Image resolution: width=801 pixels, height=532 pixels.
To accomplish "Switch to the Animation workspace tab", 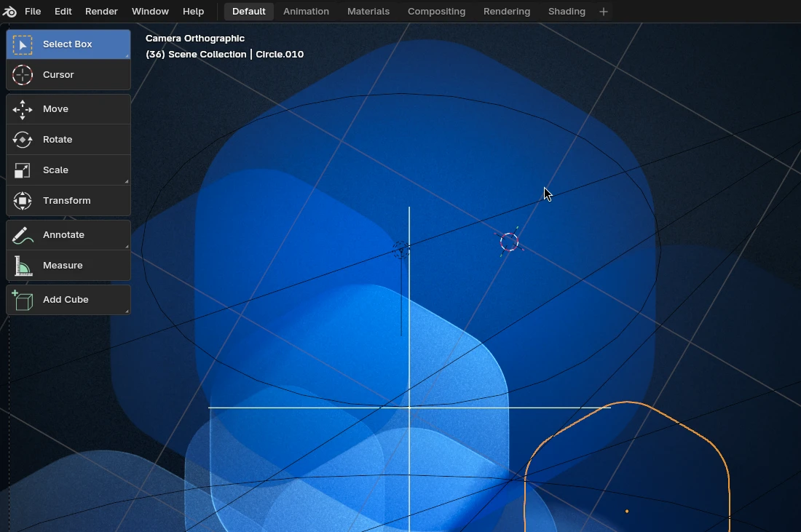I will coord(306,11).
